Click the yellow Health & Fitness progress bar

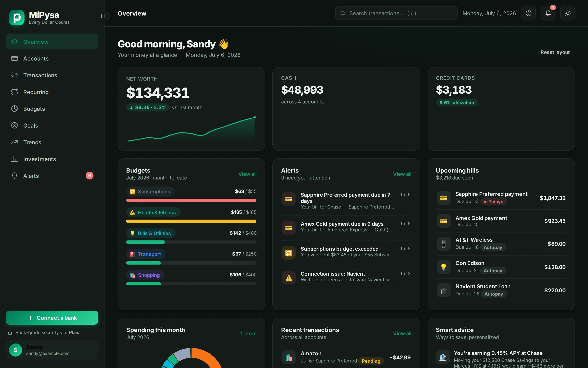(191, 221)
